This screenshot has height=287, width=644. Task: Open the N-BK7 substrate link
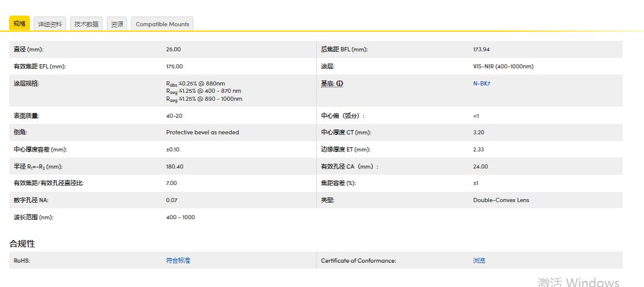[x=481, y=84]
